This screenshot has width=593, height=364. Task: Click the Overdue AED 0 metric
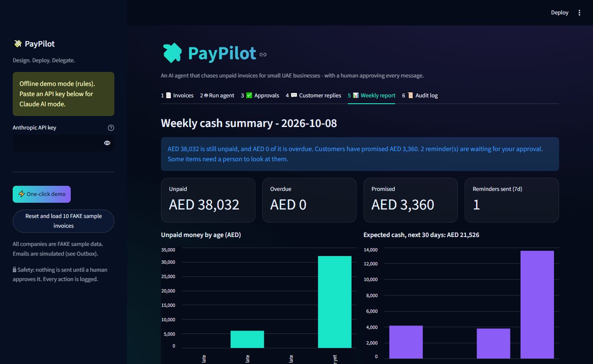(x=309, y=200)
